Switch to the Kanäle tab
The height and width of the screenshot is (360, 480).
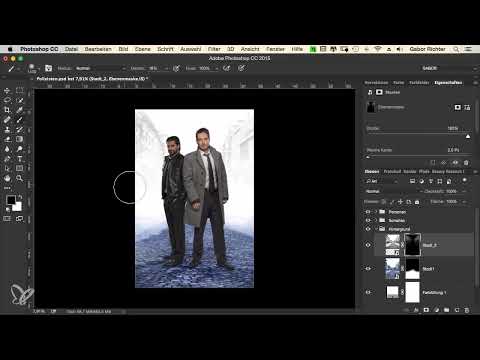point(410,171)
